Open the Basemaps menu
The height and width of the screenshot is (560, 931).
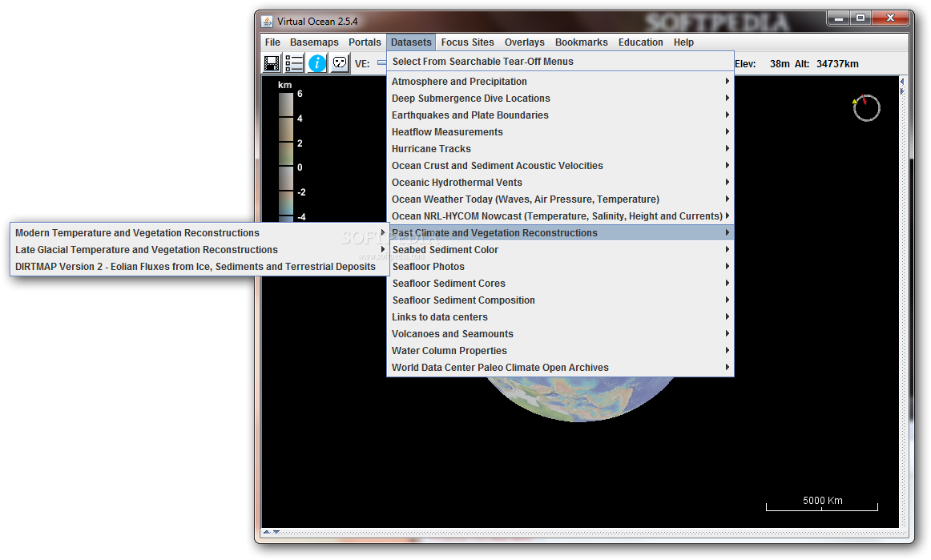[314, 42]
